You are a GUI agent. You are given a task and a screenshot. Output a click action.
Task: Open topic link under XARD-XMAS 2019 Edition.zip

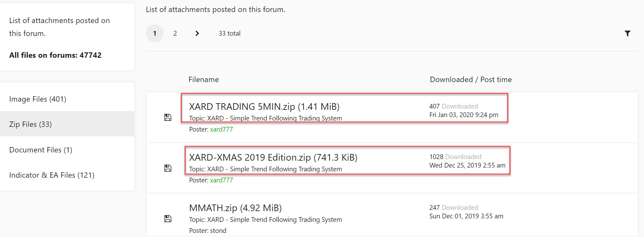pos(286,169)
